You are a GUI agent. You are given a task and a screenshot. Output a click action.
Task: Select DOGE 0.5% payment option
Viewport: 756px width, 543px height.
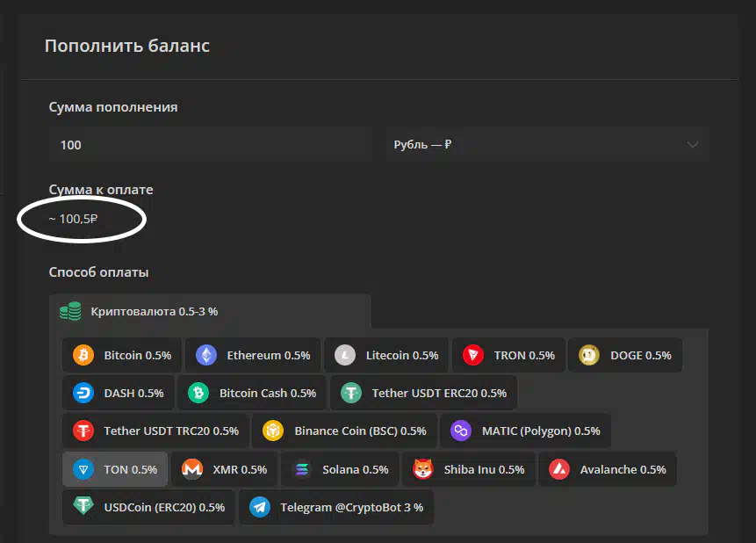click(625, 355)
